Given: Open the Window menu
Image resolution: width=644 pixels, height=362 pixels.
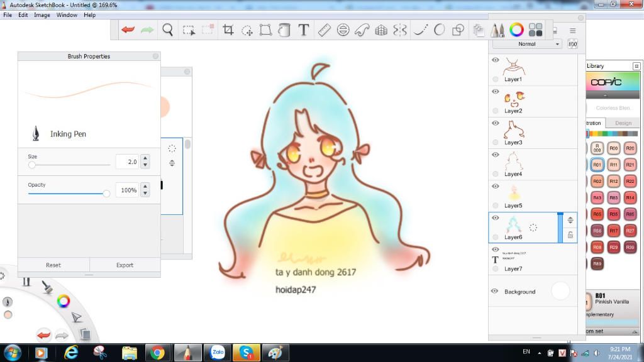Looking at the screenshot, I should (x=67, y=15).
